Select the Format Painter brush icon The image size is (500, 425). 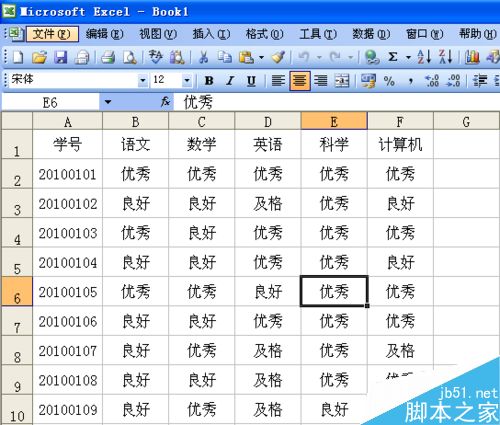click(278, 57)
